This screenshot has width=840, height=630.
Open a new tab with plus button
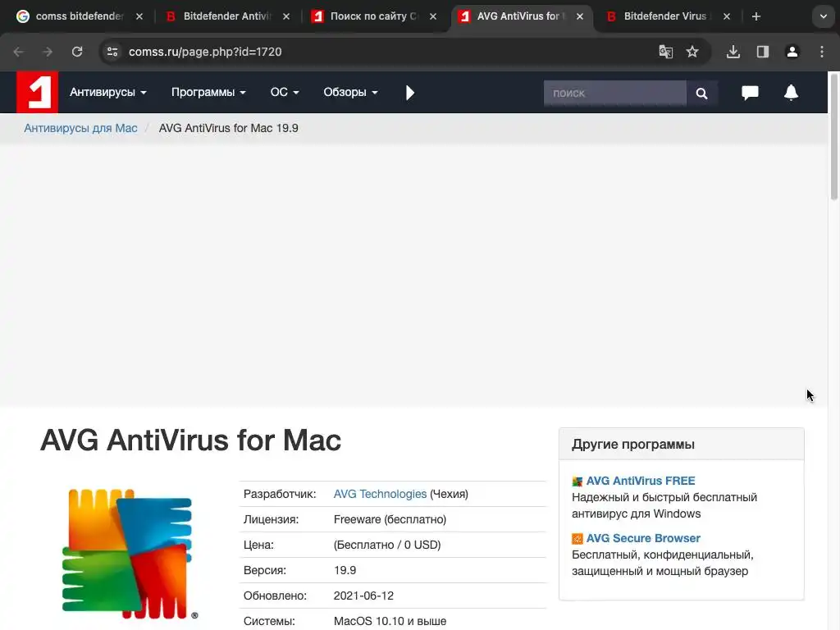tap(756, 16)
